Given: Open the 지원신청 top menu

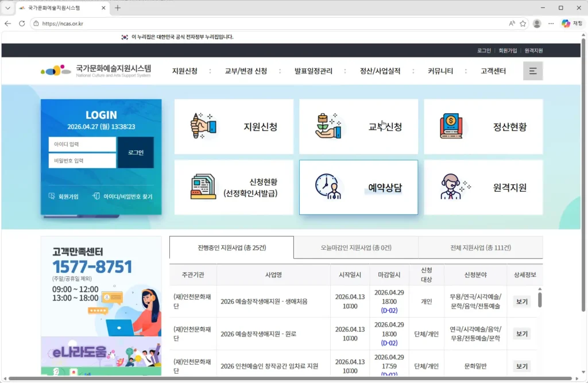Looking at the screenshot, I should tap(184, 71).
